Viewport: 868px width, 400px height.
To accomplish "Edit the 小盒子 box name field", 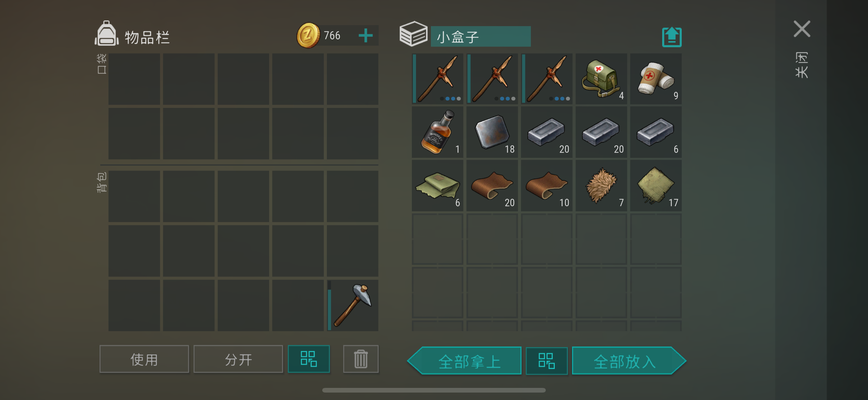I will click(481, 36).
